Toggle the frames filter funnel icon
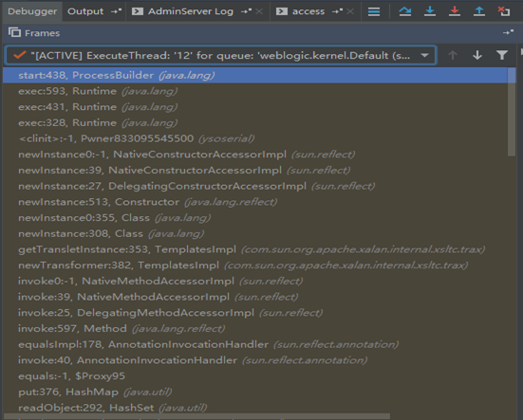Screen dimensions: 523x420 pos(502,55)
